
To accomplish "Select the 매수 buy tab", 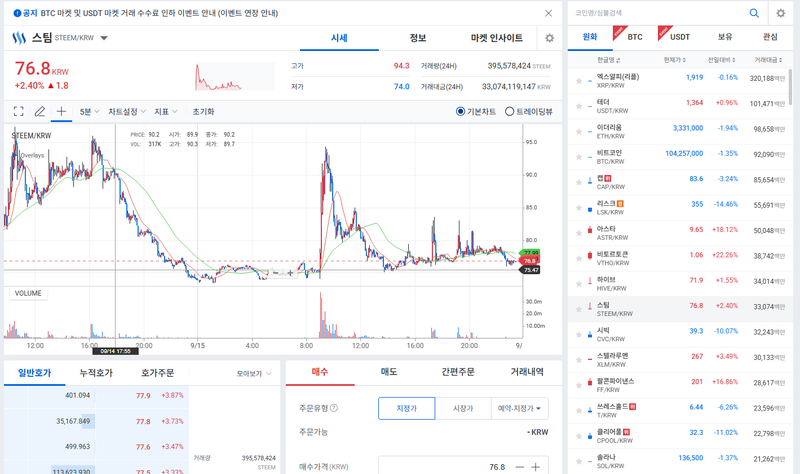I will click(320, 372).
